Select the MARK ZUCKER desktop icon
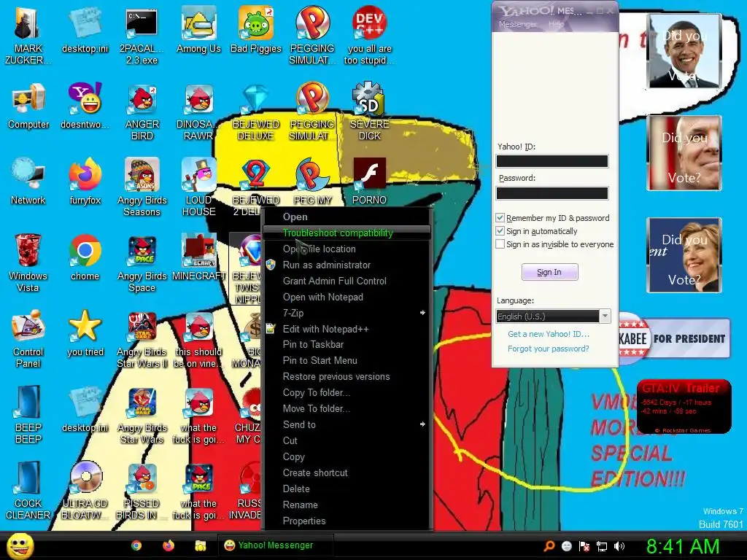This screenshot has height=560, width=747. (x=28, y=36)
